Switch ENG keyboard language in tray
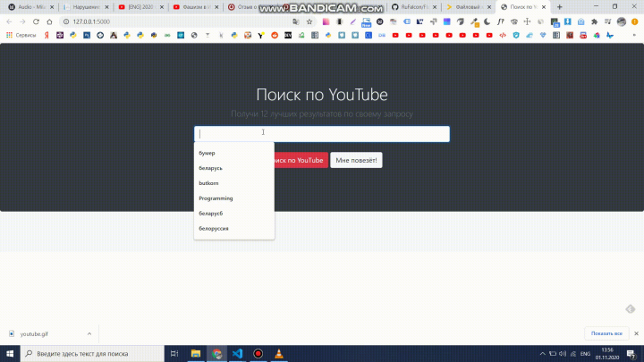This screenshot has height=362, width=644. pyautogui.click(x=585, y=353)
